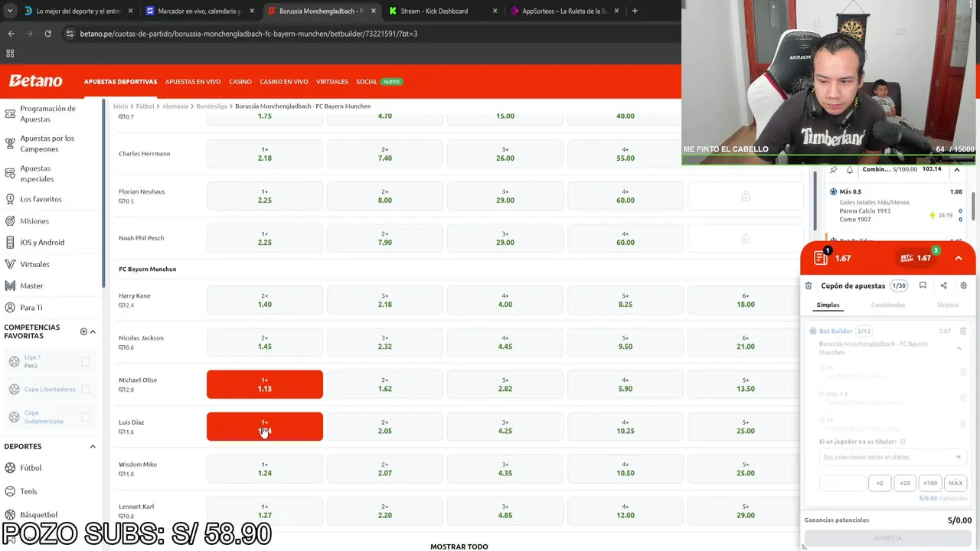Click the Alemania breadcrumb link
The image size is (980, 551).
pos(175,106)
